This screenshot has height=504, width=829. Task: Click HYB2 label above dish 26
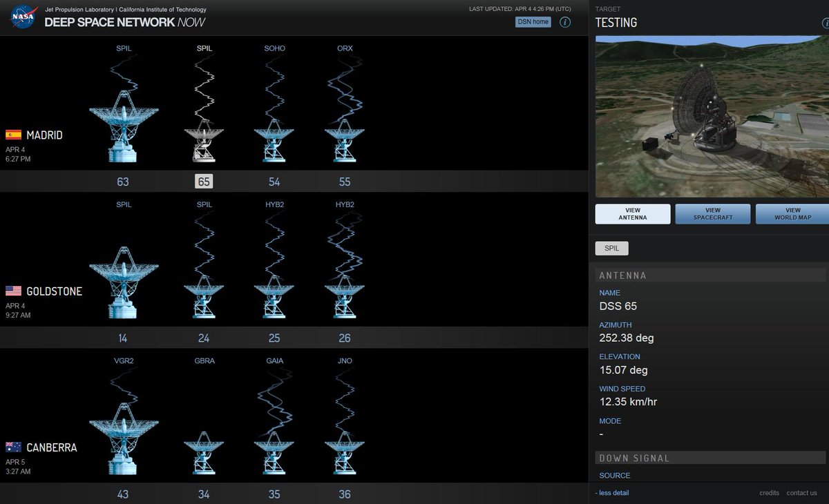[x=345, y=204]
